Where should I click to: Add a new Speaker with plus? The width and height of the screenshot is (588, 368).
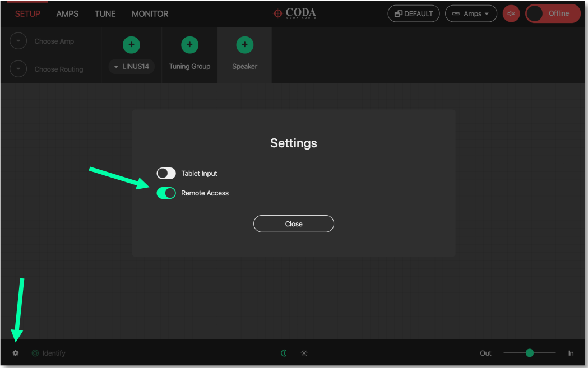(x=244, y=45)
